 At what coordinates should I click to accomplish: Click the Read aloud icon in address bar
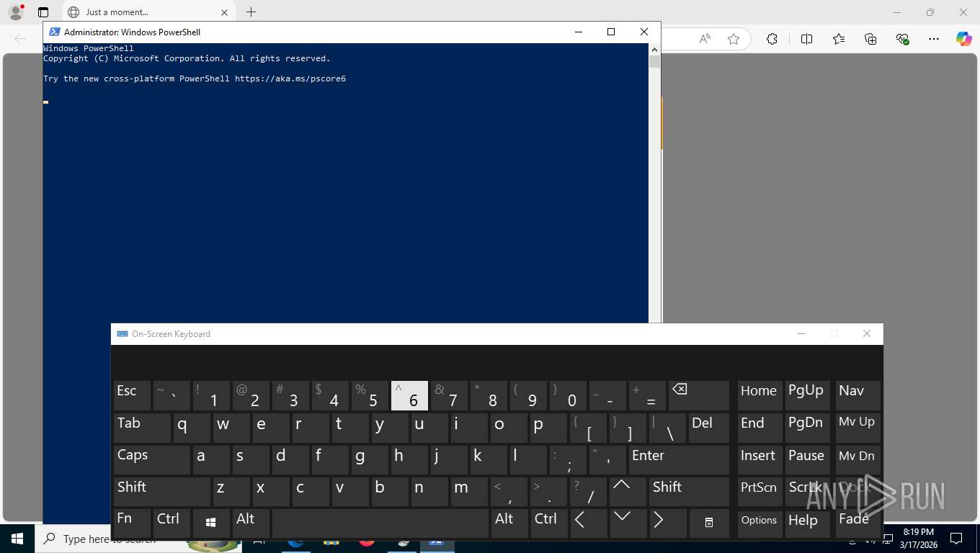tap(705, 39)
